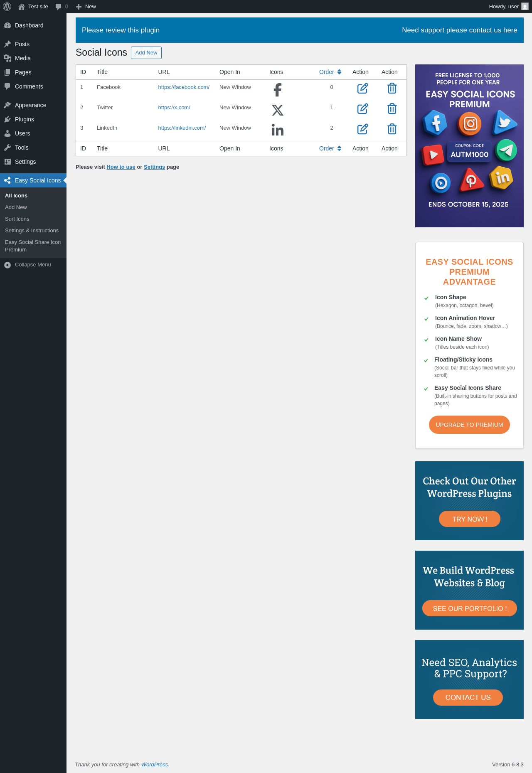Image resolution: width=532 pixels, height=773 pixels.
Task: Open Pages in sidebar
Action: (33, 72)
